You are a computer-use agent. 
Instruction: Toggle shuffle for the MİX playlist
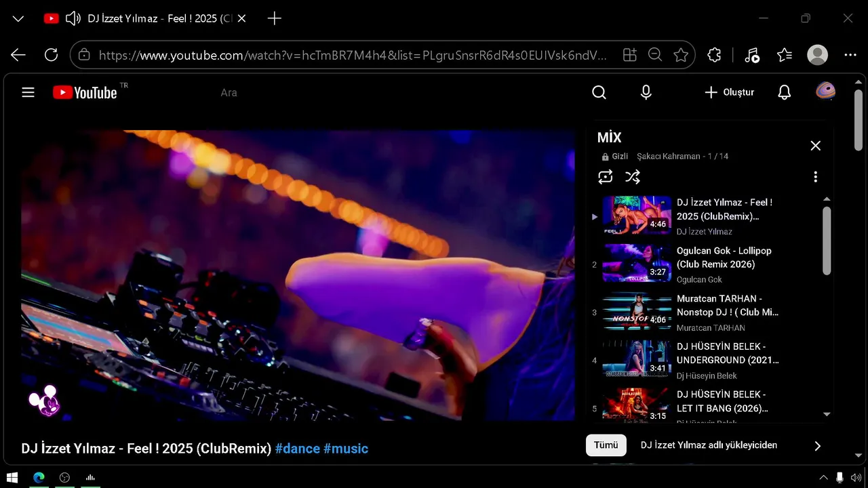(633, 177)
